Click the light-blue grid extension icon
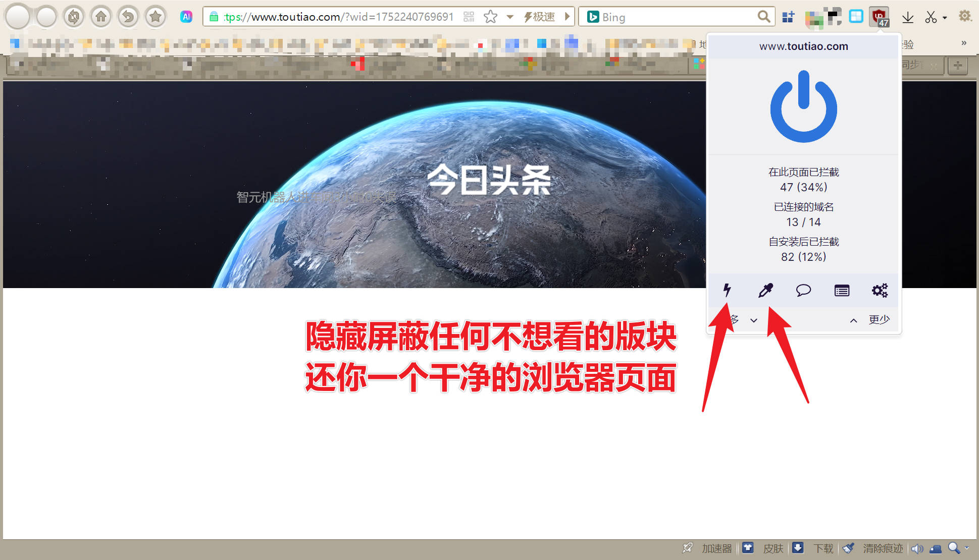Viewport: 979px width, 560px height. pyautogui.click(x=856, y=17)
